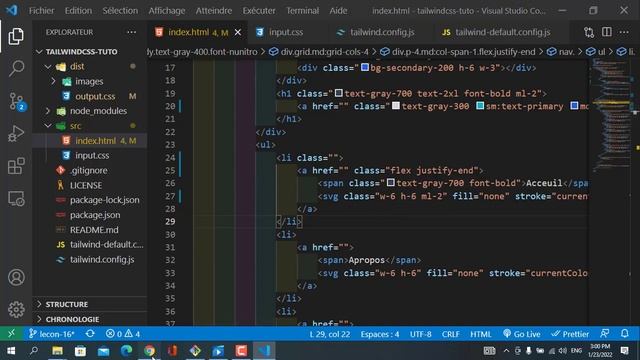Screen dimensions: 640x360
Task: Open Google Chrome from taskbar
Action: (x=149, y=351)
